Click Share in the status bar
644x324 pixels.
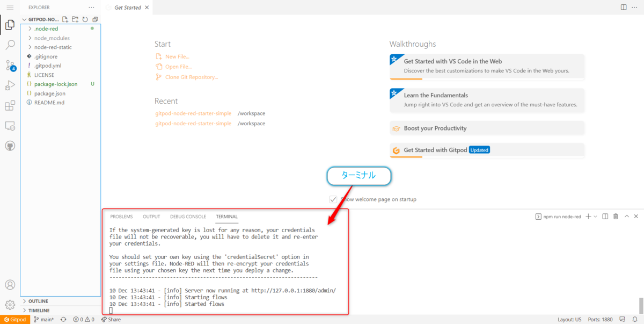[111, 319]
